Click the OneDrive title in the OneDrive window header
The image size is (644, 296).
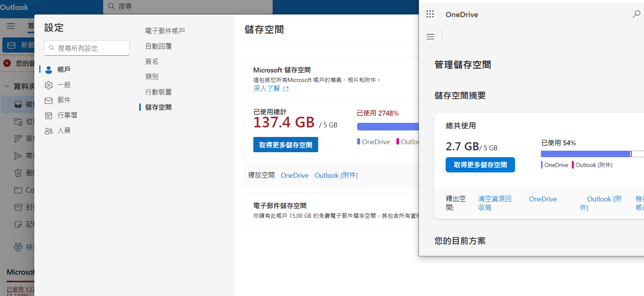(462, 14)
